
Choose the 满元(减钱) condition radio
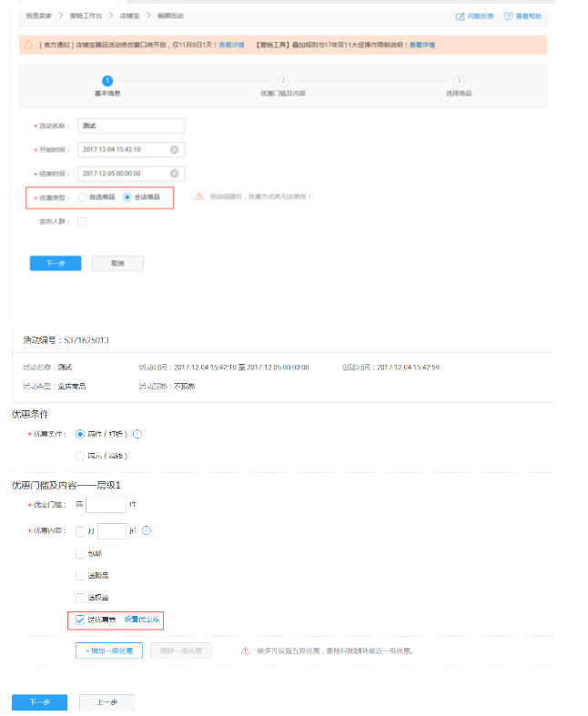tap(80, 456)
